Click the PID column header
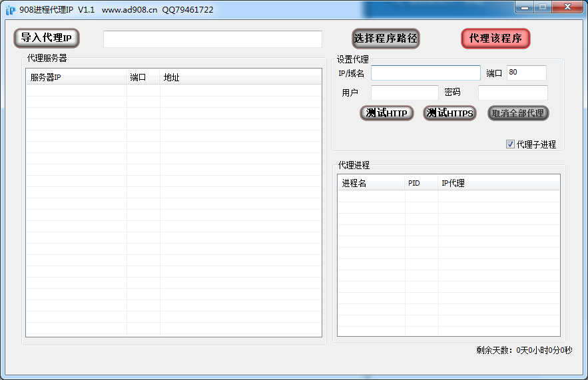 [421, 183]
